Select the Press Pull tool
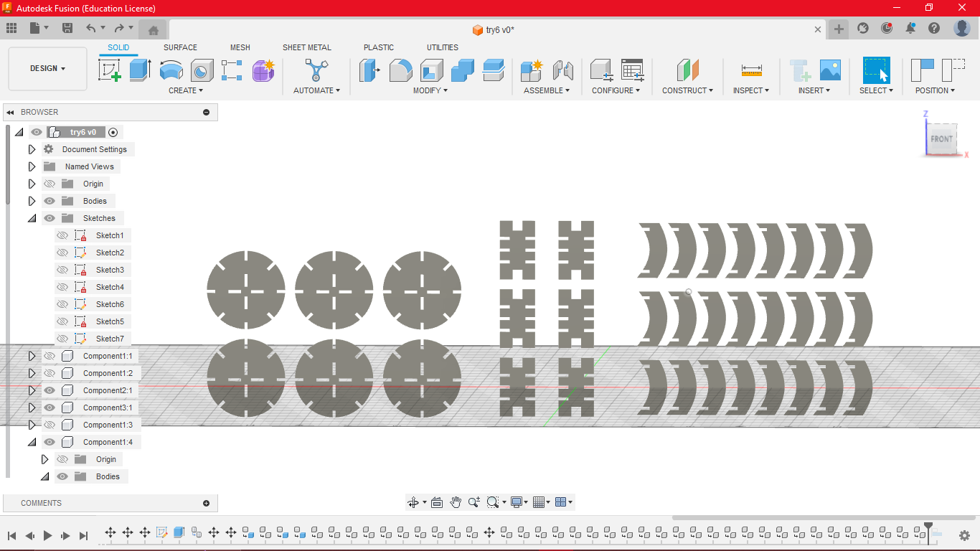Viewport: 980px width, 551px height. point(370,70)
